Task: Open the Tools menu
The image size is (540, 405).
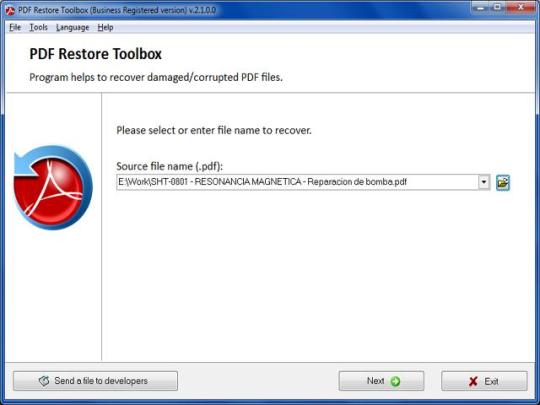Action: click(38, 28)
